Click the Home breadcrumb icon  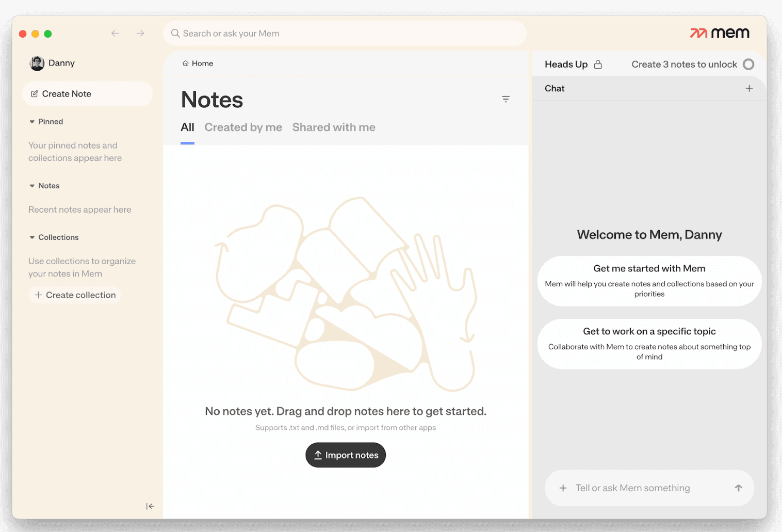pos(186,63)
